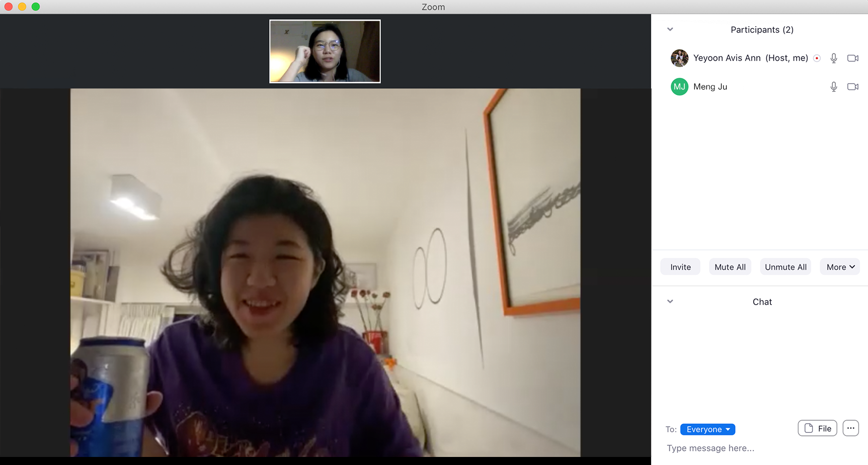Click the Participants (2) panel title
The width and height of the screenshot is (868, 465).
(x=762, y=30)
